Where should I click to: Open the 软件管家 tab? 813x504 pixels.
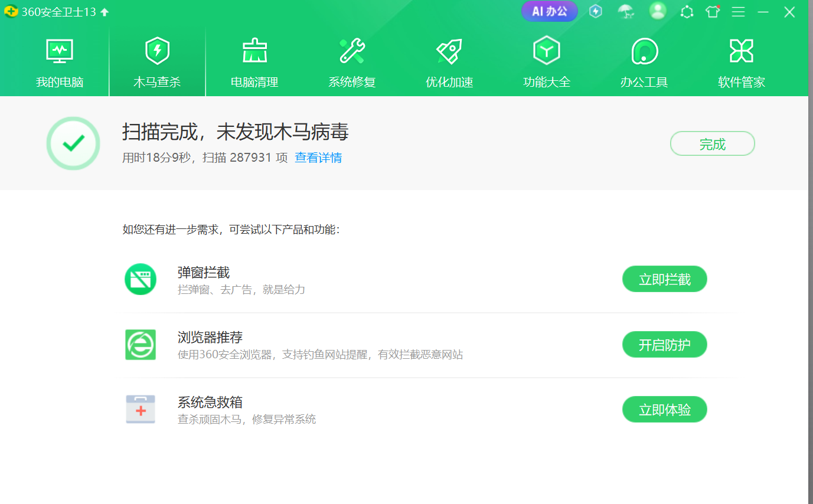pos(742,63)
